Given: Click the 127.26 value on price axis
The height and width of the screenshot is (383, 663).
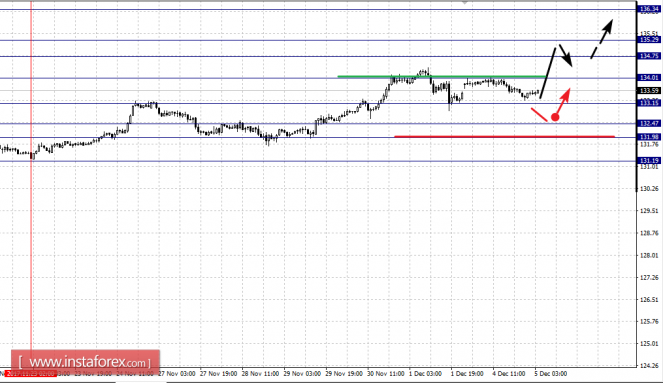Looking at the screenshot, I should click(650, 277).
